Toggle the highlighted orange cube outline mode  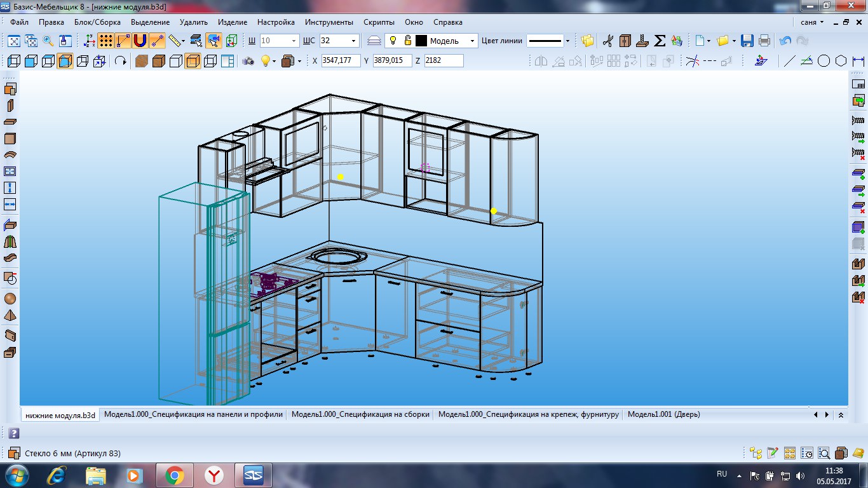coord(193,61)
